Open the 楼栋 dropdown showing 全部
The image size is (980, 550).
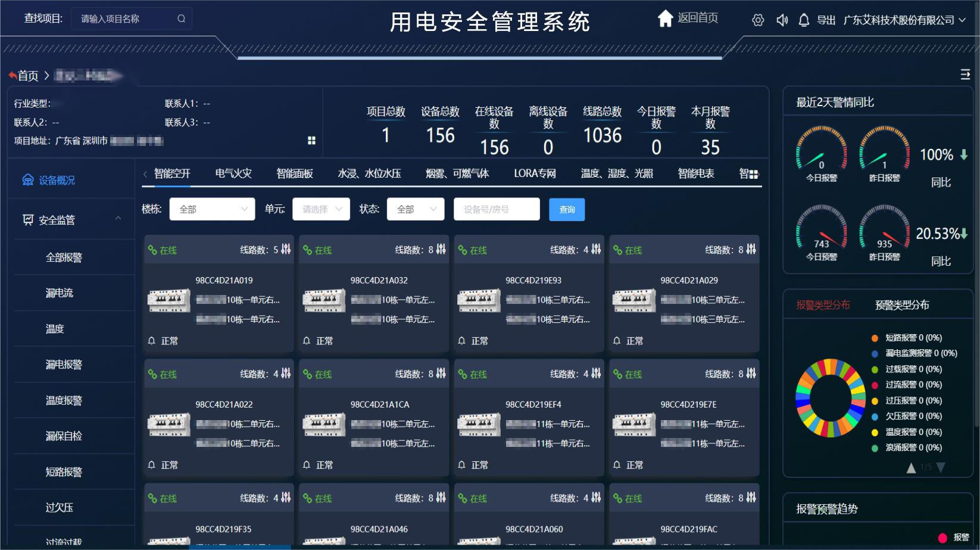[211, 209]
